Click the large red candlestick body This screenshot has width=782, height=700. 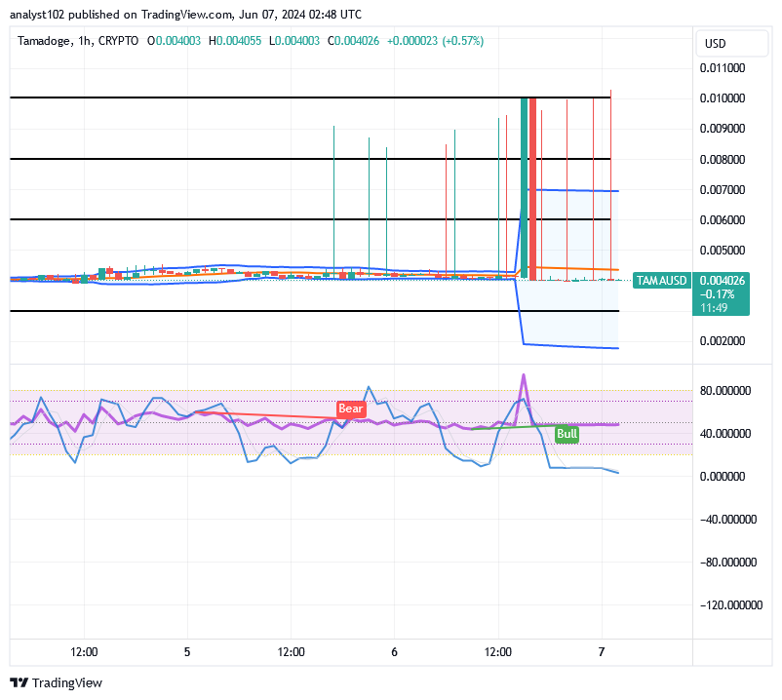pos(532,189)
